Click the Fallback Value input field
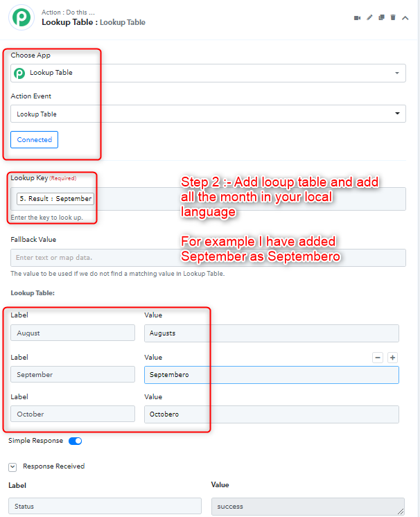The height and width of the screenshot is (517, 420). [x=208, y=258]
